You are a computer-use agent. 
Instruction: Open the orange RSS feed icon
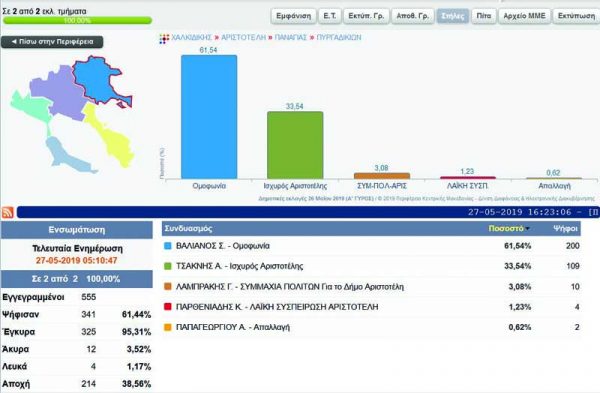click(x=8, y=212)
